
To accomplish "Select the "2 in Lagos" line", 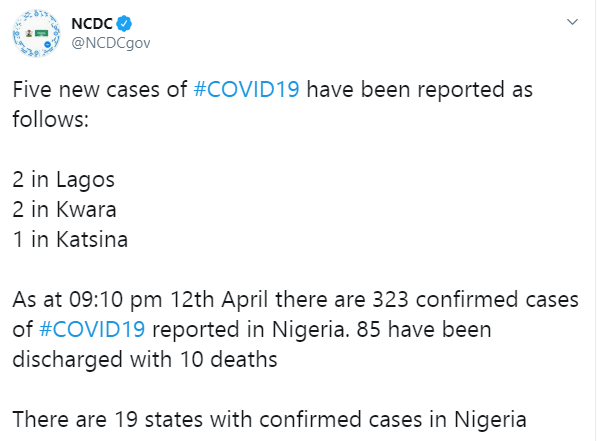I will (x=64, y=180).
